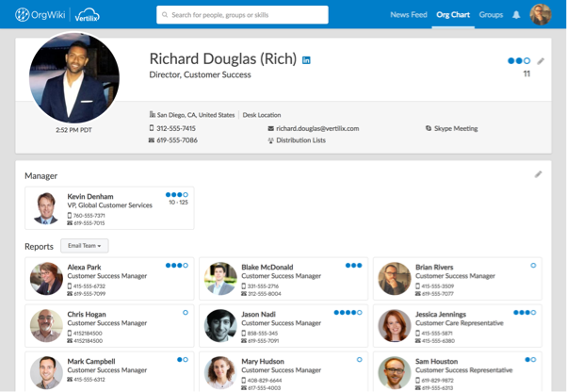Click the search for people input field
567x392 pixels.
[242, 15]
